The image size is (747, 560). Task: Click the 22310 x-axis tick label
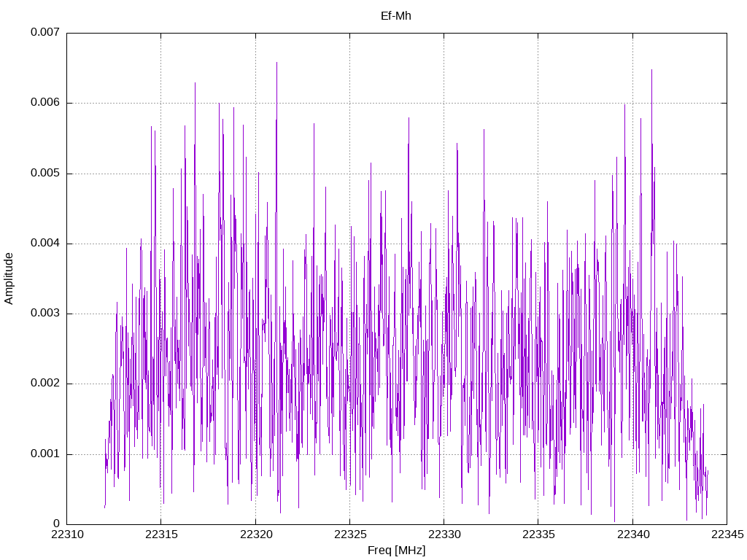coord(67,534)
